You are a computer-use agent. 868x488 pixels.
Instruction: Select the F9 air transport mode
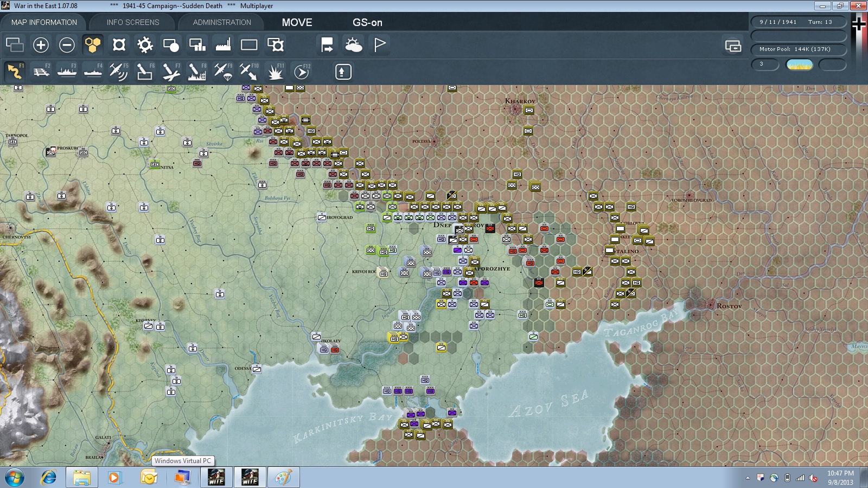click(223, 72)
